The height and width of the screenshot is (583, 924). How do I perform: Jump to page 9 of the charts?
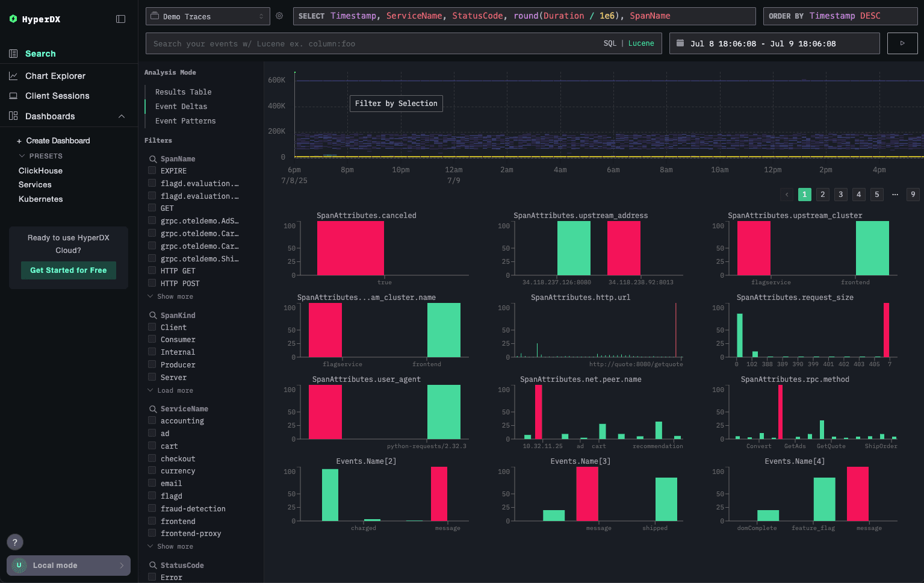tap(913, 195)
